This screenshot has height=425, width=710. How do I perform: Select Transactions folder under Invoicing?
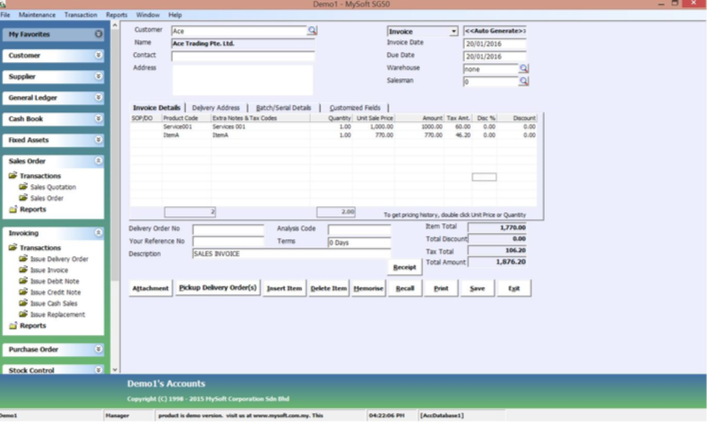pos(34,248)
